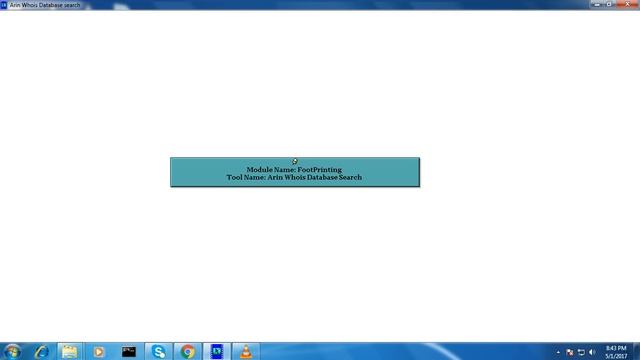The width and height of the screenshot is (640, 360).
Task: Select the active blue app taskbar icon
Action: pyautogui.click(x=217, y=351)
